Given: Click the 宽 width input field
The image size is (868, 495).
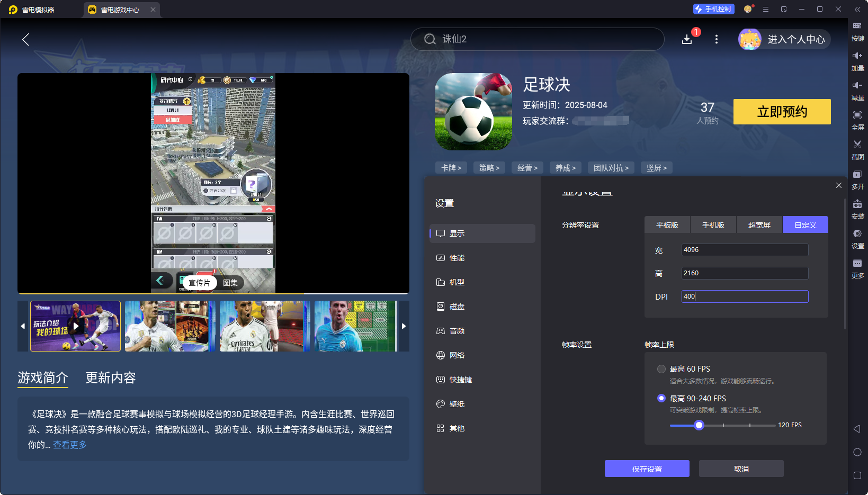Looking at the screenshot, I should click(745, 250).
